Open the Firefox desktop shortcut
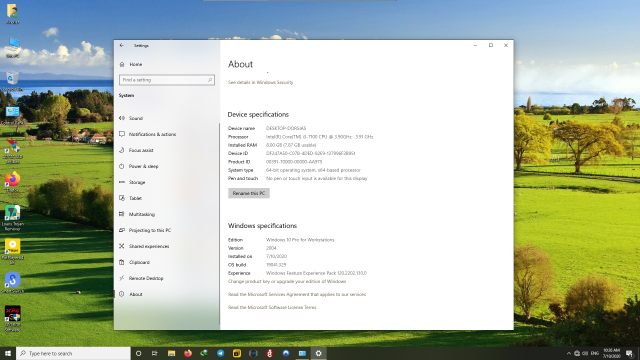640x360 pixels. (12, 182)
